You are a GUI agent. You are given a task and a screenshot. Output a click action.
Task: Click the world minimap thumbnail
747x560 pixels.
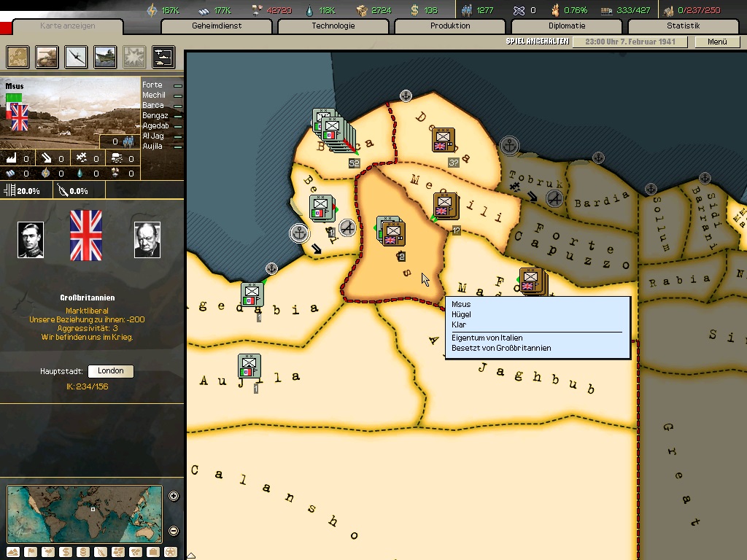[x=85, y=514]
